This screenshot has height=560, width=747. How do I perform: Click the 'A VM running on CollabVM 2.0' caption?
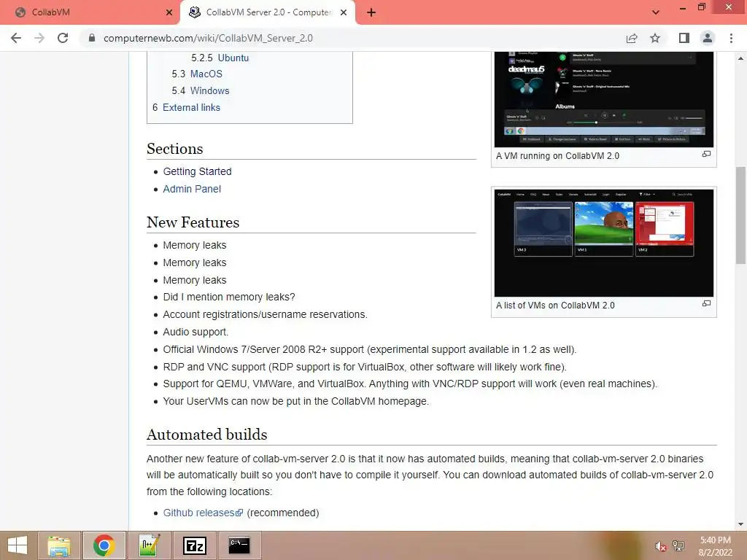point(557,156)
